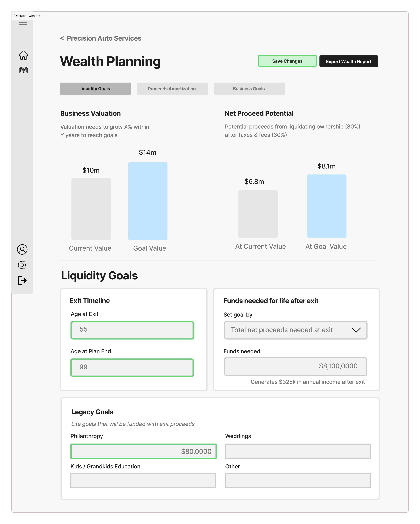420x524 pixels.
Task: Select the Liquidity Goals tab
Action: tap(95, 89)
